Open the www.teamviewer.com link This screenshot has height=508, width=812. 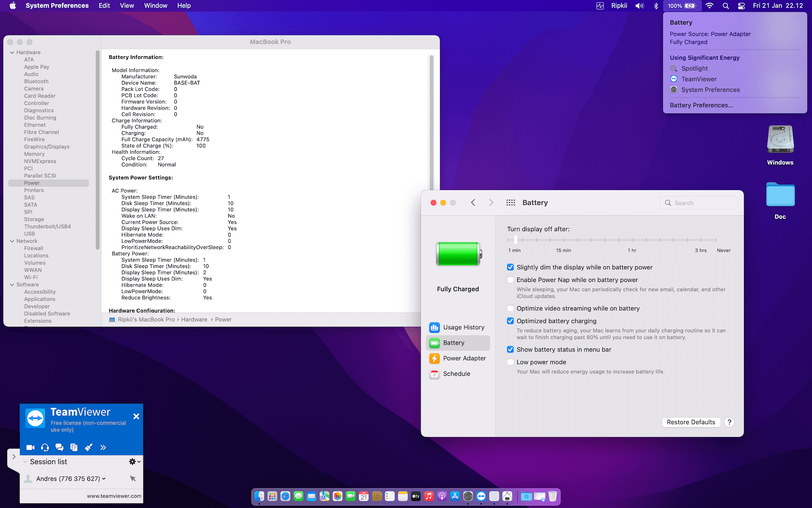[x=114, y=496]
